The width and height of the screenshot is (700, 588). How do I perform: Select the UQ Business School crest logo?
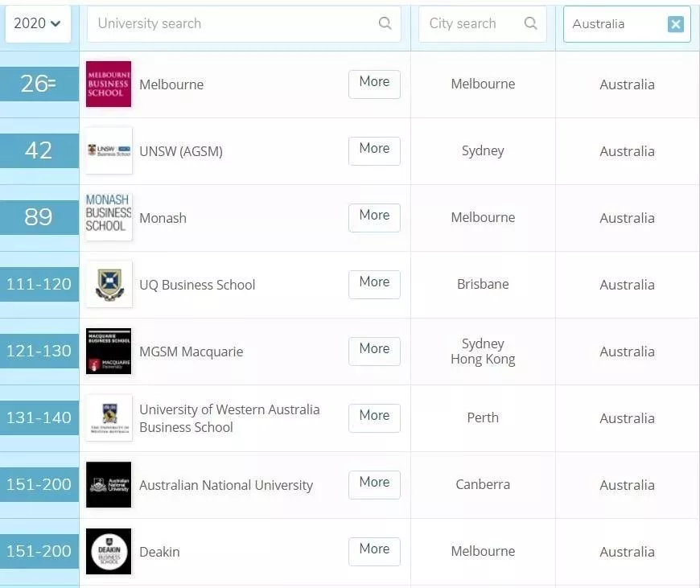coord(109,284)
